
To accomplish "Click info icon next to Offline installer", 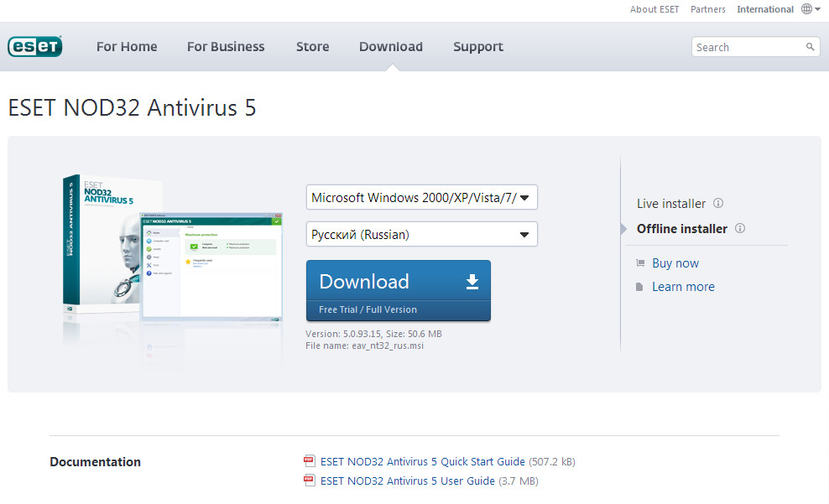I will (x=740, y=228).
